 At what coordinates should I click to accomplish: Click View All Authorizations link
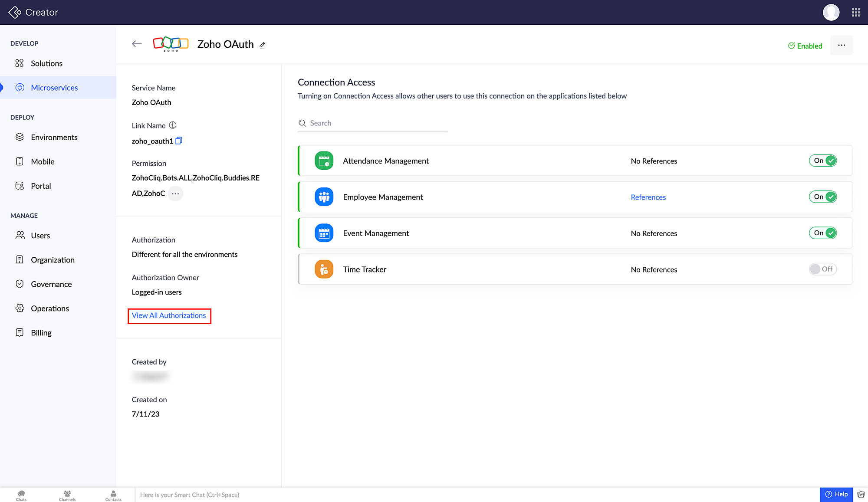[169, 315]
